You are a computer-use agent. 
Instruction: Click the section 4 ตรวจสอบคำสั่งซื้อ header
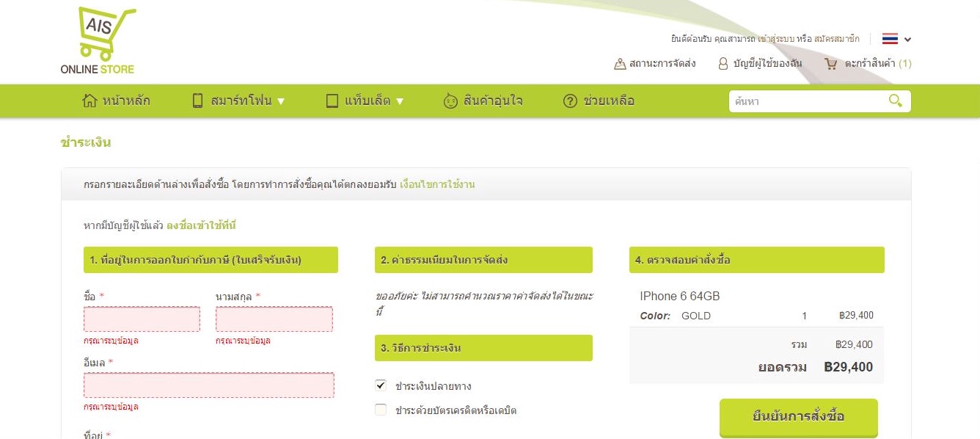(757, 260)
